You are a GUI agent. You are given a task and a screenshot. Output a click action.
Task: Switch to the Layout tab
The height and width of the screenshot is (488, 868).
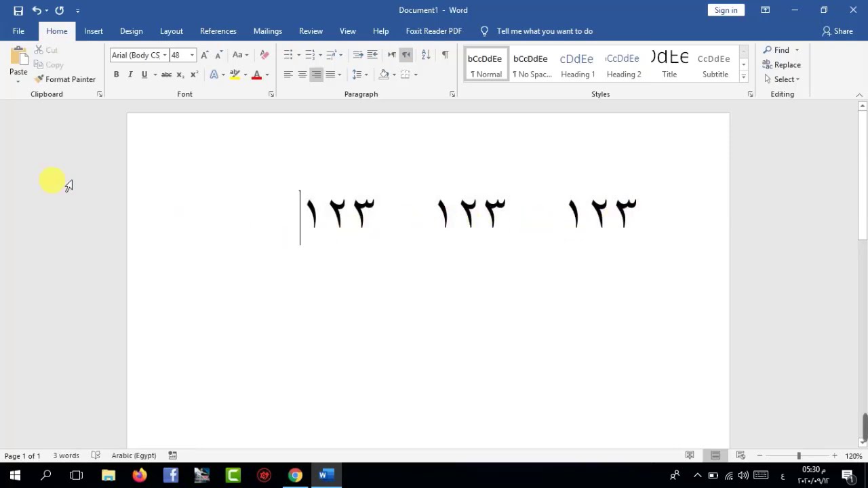coord(171,31)
